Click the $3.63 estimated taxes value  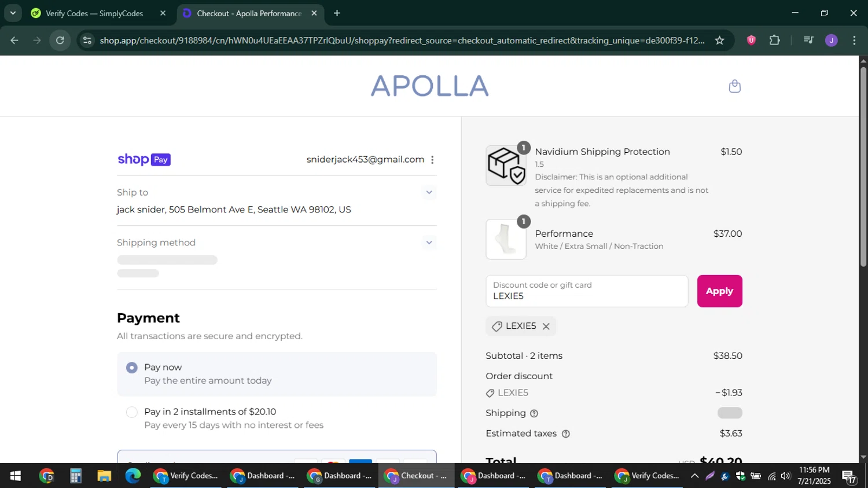pos(731,434)
